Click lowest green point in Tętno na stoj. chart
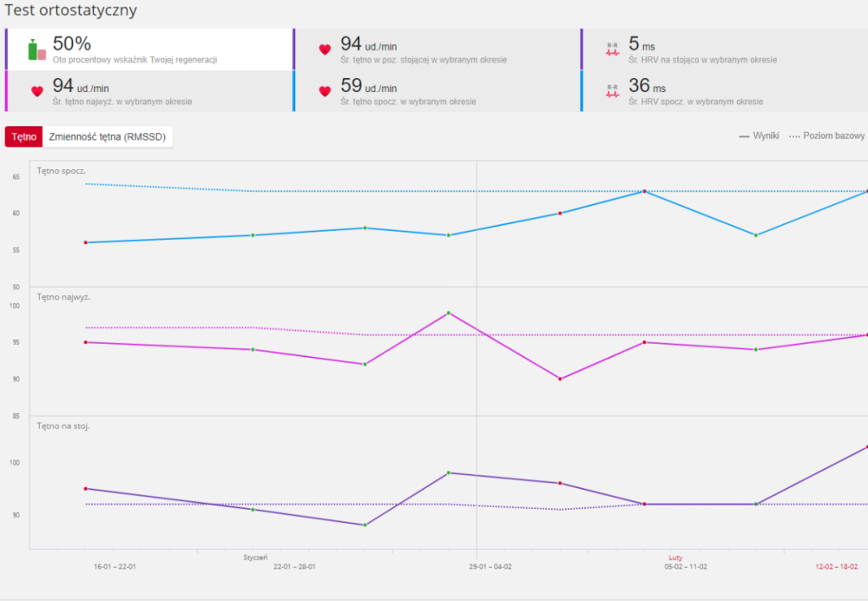The image size is (868, 601). tap(365, 525)
